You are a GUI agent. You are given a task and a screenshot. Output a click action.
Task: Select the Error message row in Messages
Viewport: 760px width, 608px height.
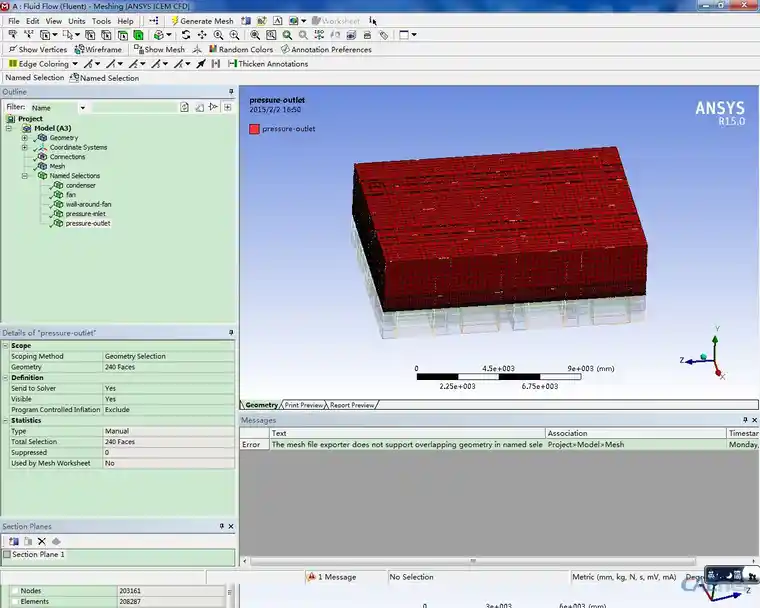tap(499, 445)
